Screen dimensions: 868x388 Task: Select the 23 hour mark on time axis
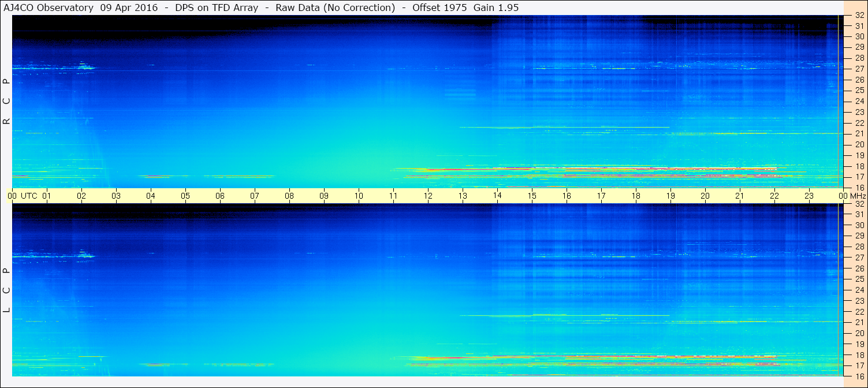[809, 196]
